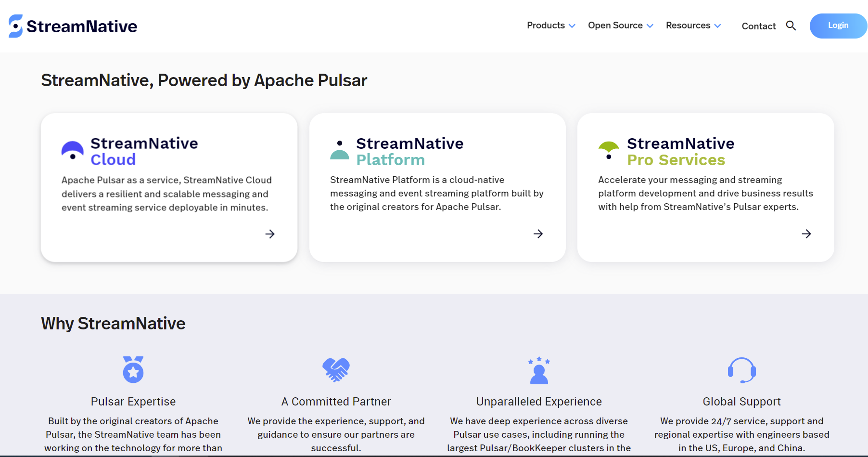Open the Resources menu
868x457 pixels.
(693, 26)
